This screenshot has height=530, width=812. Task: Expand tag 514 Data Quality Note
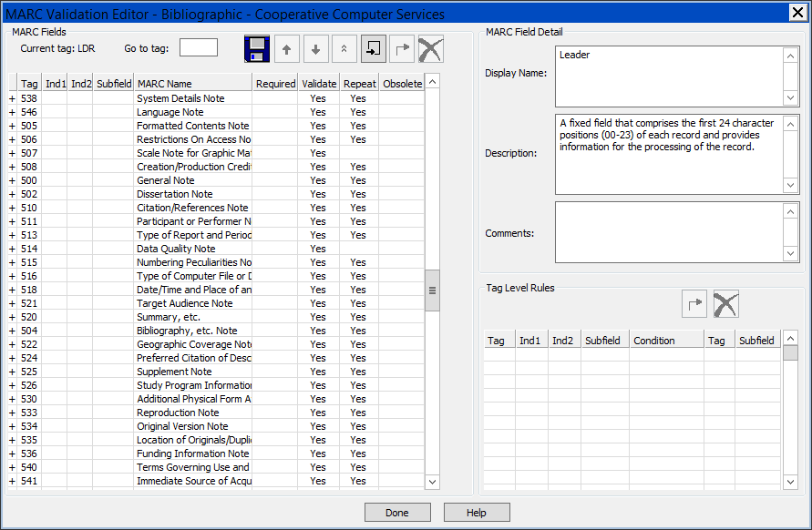tap(12, 249)
